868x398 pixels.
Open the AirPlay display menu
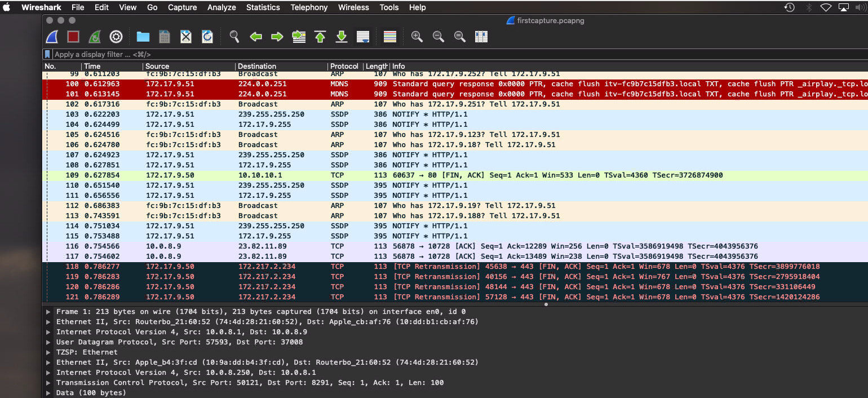[844, 7]
